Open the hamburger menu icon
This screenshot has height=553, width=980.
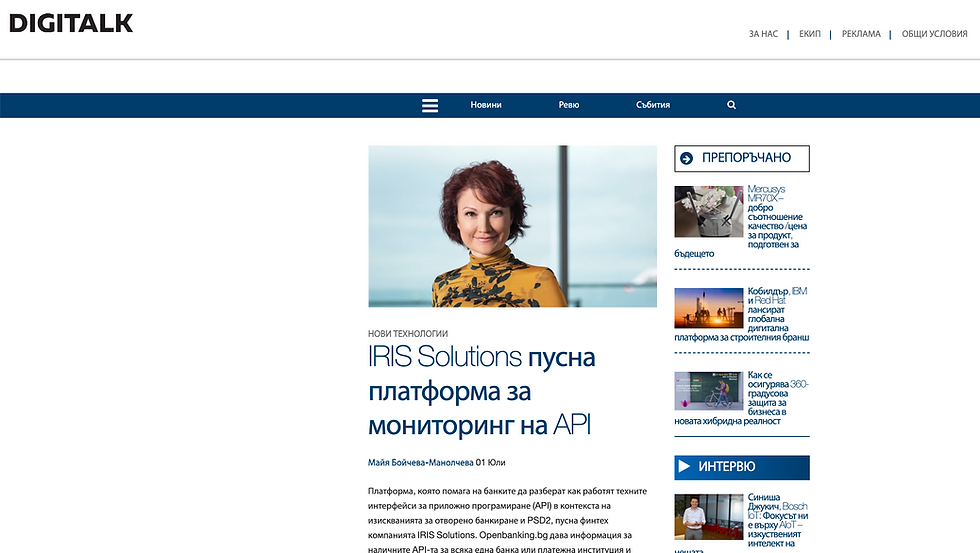tap(429, 106)
